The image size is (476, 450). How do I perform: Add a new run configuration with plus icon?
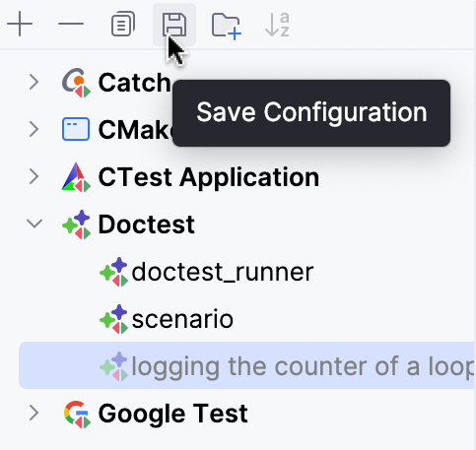tap(20, 24)
